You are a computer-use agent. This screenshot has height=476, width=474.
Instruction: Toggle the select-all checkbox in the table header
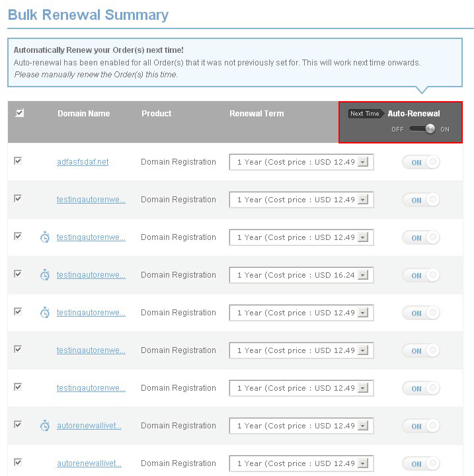(19, 113)
